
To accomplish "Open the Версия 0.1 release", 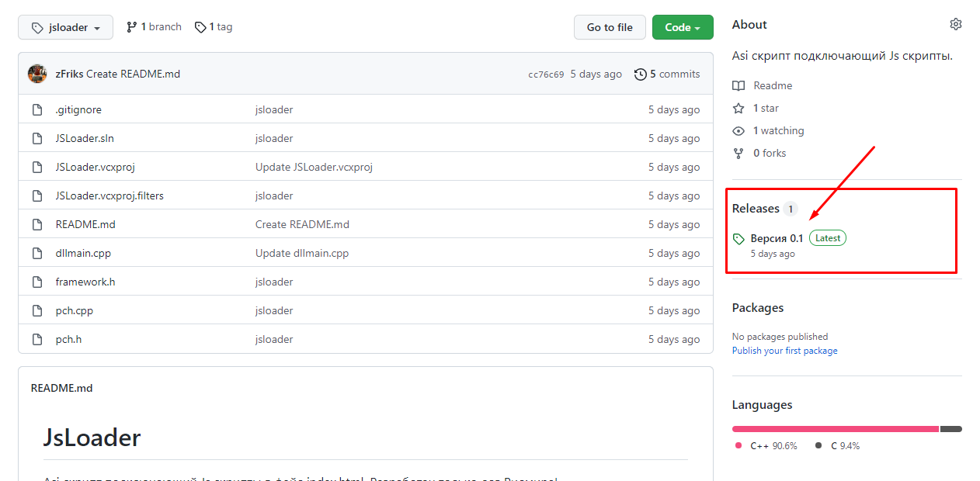I will click(776, 237).
